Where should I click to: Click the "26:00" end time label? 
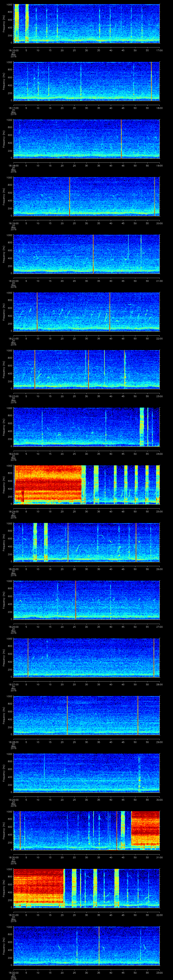tap(159, 569)
